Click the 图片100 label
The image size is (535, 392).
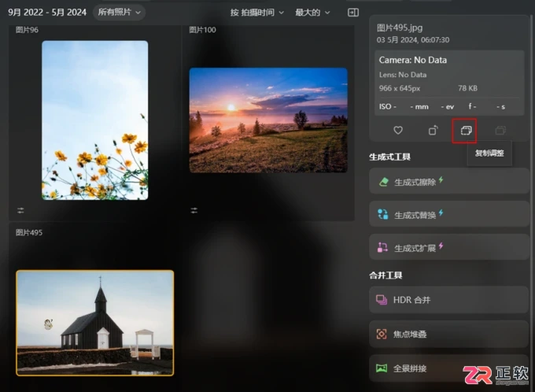pyautogui.click(x=202, y=30)
